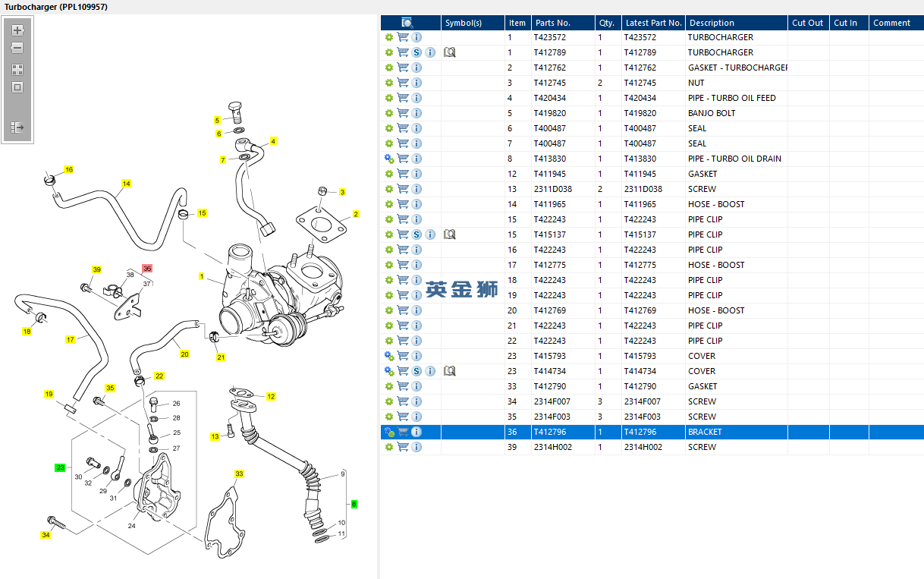Add NUT T412745 to cart

tap(403, 83)
